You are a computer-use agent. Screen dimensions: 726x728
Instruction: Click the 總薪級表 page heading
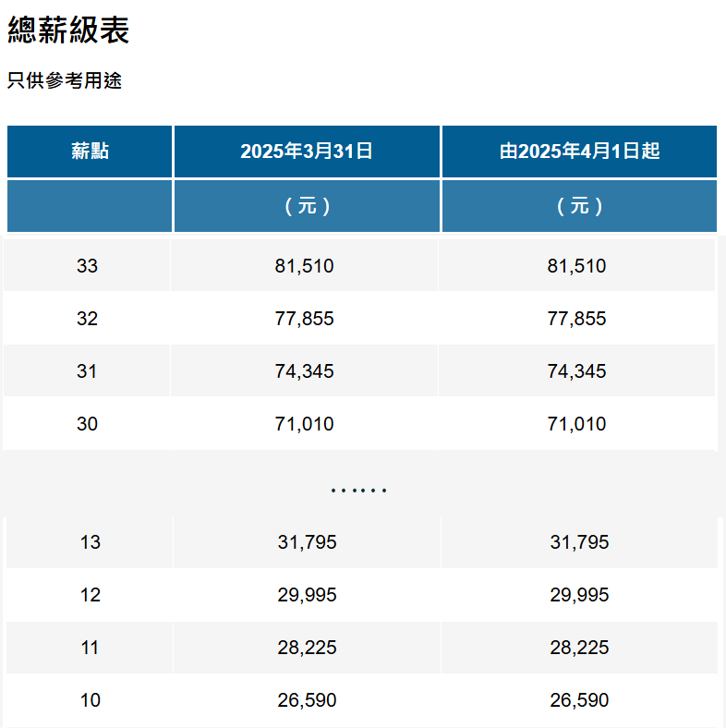[68, 30]
